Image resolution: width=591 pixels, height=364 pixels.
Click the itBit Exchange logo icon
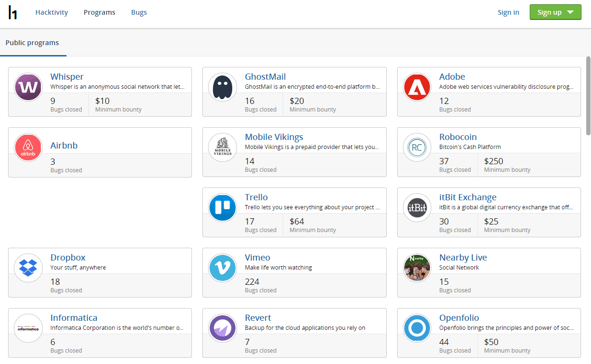tap(417, 208)
